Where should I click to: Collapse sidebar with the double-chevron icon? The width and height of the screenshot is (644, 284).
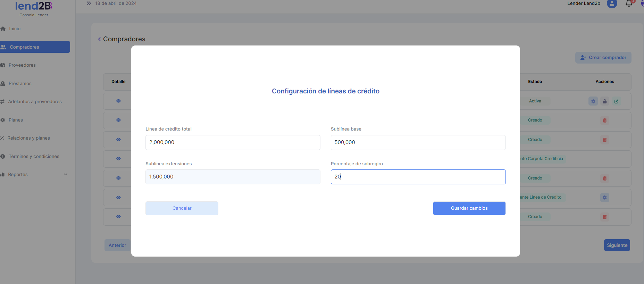click(89, 3)
